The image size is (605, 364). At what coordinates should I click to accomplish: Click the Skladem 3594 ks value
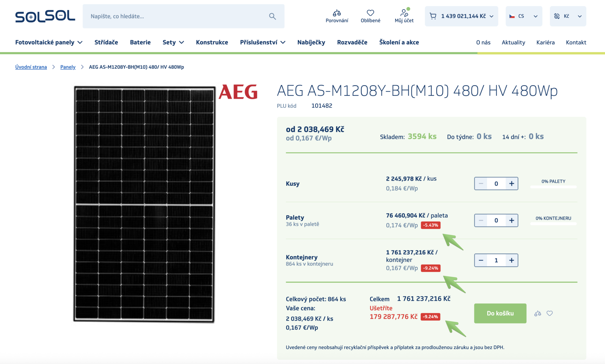pos(422,136)
